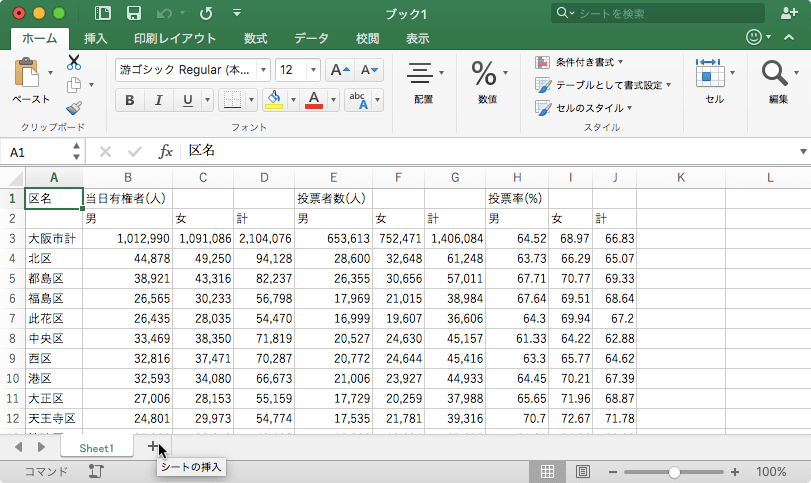Click the phonetic guide abc icon
The width and height of the screenshot is (811, 483).
click(358, 100)
